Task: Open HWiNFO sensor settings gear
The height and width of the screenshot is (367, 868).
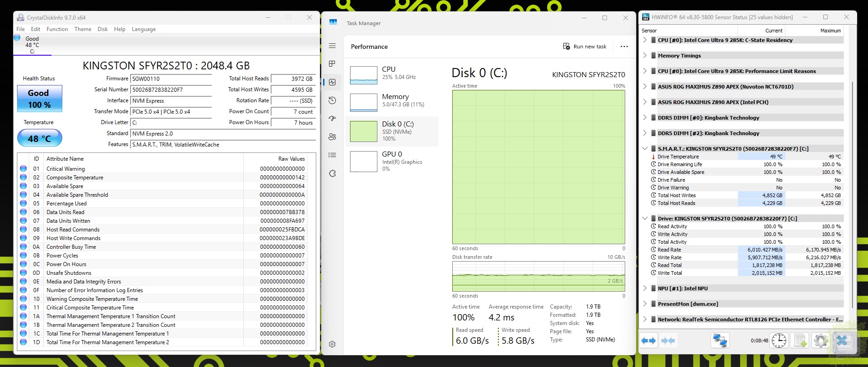Action: 821,341
